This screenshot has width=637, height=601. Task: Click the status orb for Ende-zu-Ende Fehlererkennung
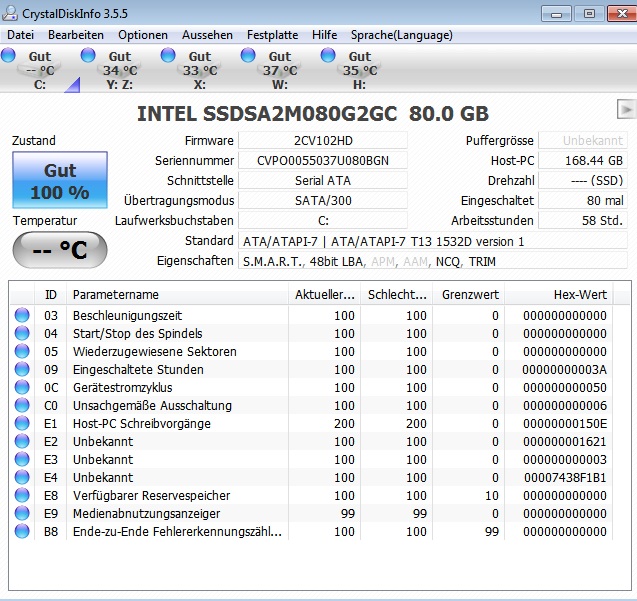[x=22, y=531]
